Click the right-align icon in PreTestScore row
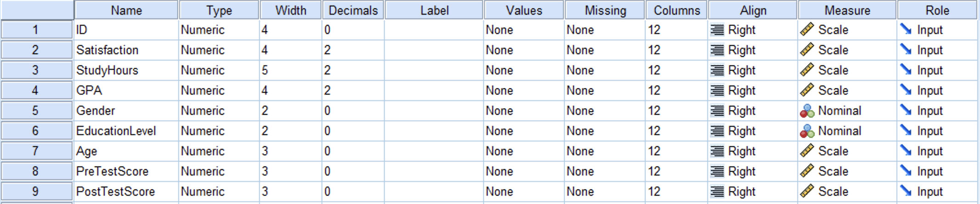980x204 pixels. (717, 171)
